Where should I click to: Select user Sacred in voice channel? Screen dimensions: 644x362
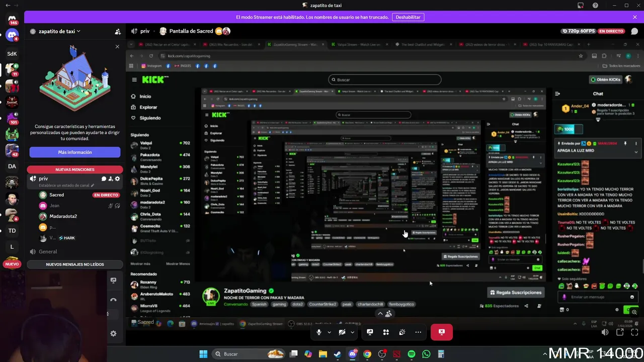point(56,195)
